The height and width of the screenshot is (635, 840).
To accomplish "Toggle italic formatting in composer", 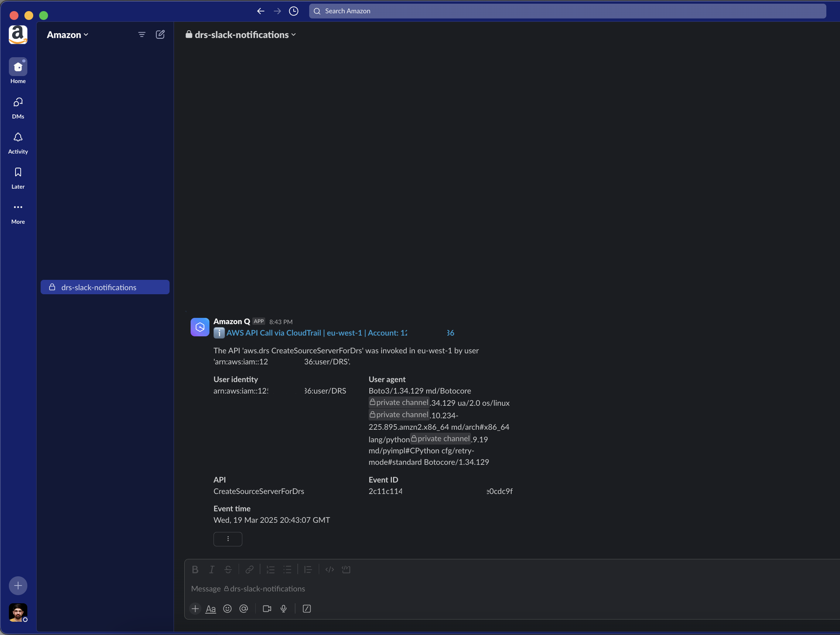I will click(212, 569).
